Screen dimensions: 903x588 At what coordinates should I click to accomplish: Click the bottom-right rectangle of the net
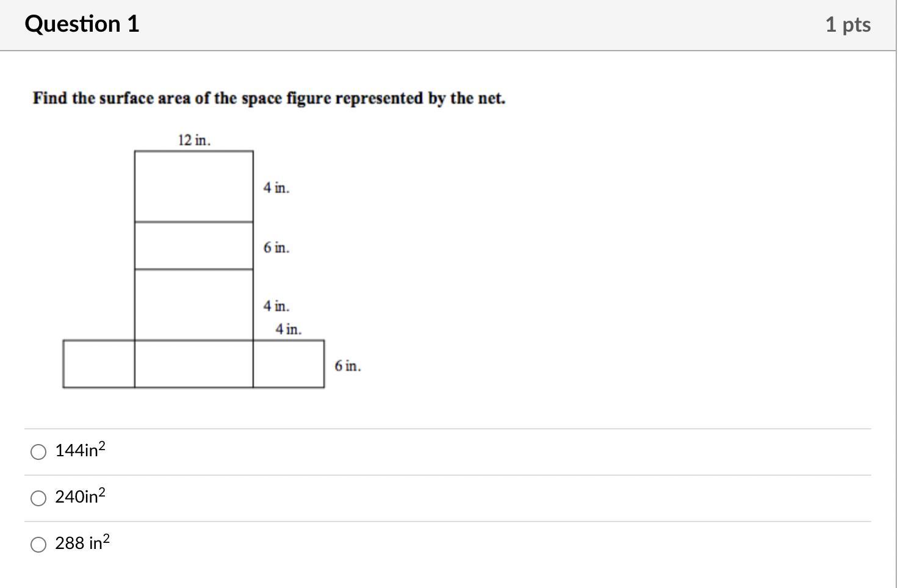coord(289,364)
